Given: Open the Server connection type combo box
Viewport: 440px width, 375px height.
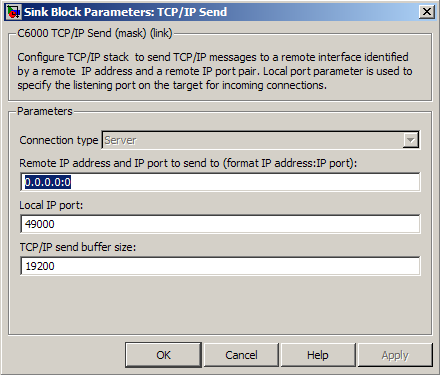Looking at the screenshot, I should point(260,140).
